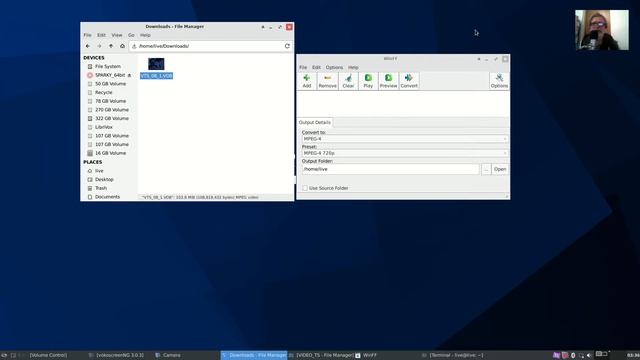Browse output folder with ellipsis button
Image resolution: width=640 pixels, height=360 pixels.
(486, 169)
